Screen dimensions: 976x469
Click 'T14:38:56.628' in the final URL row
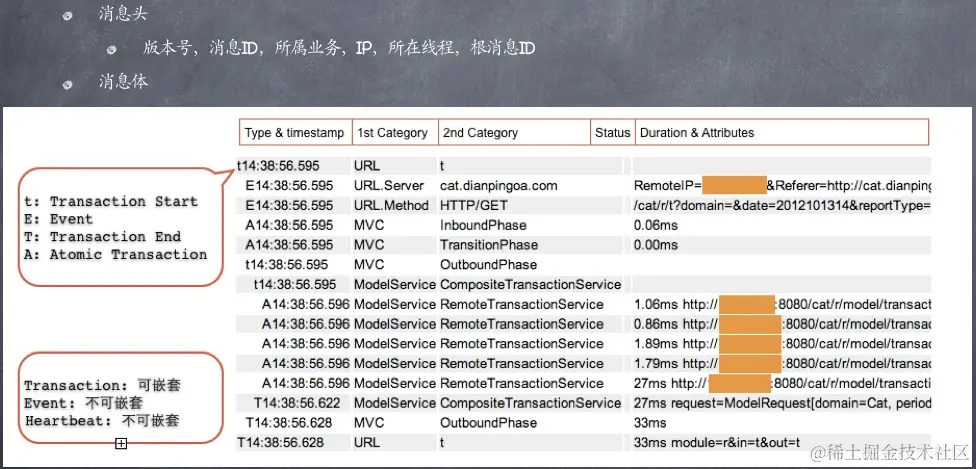pos(281,443)
